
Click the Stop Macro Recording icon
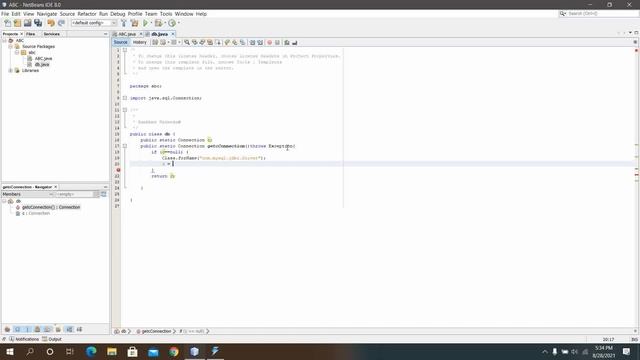(277, 42)
